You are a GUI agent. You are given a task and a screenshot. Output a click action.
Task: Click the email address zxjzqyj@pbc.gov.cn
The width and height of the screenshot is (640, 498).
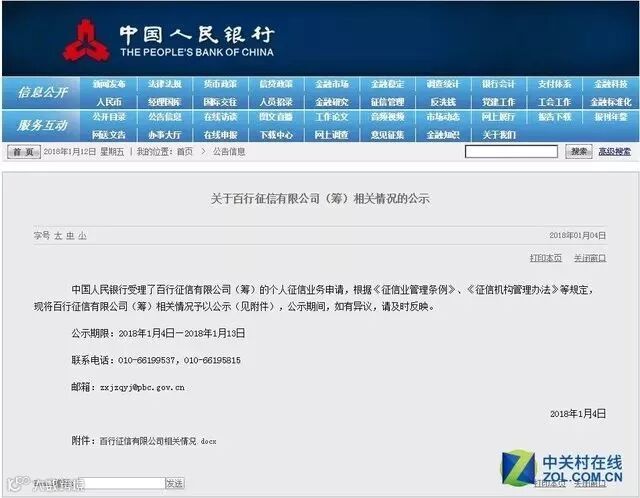point(142,387)
